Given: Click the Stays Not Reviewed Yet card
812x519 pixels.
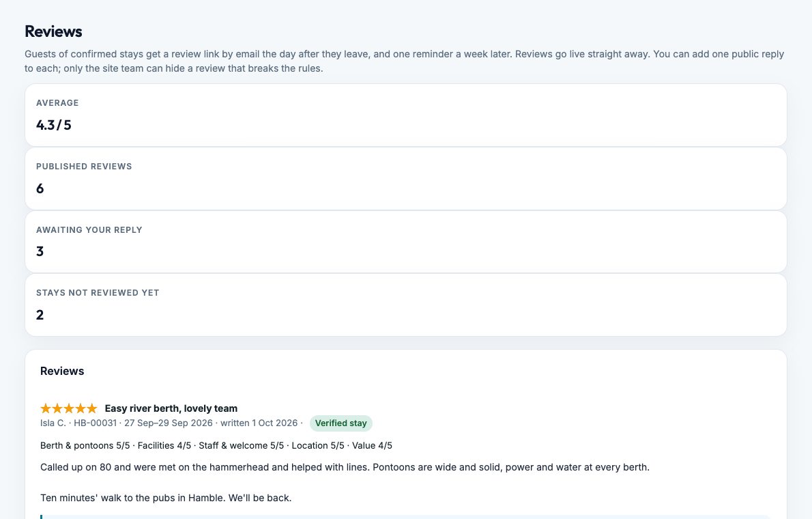Looking at the screenshot, I should pyautogui.click(x=406, y=305).
